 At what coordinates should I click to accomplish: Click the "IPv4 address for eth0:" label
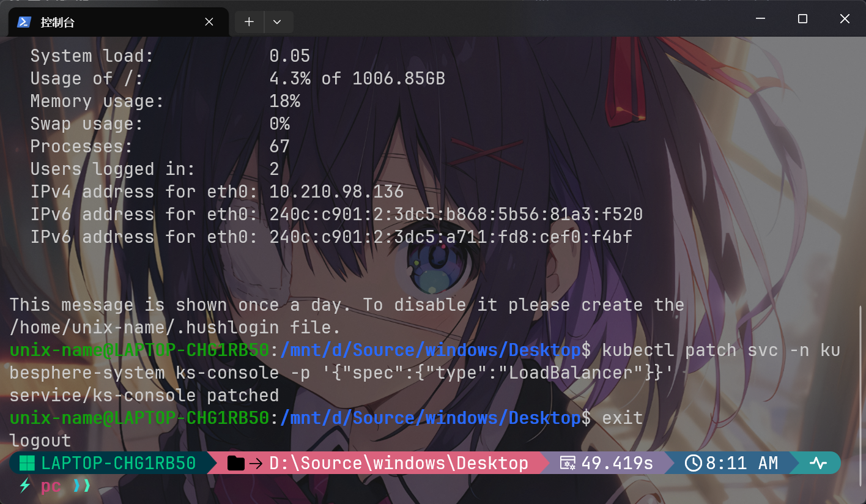click(144, 192)
